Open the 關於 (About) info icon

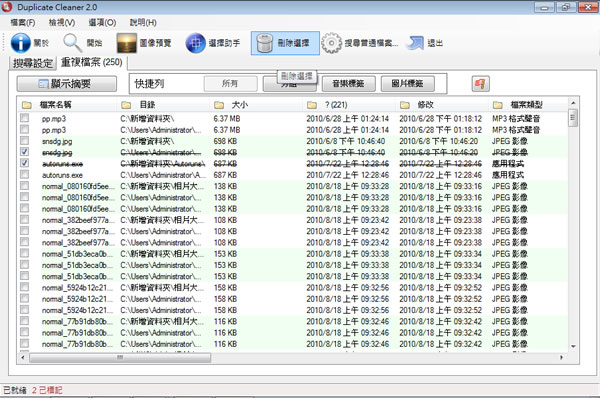(x=20, y=43)
